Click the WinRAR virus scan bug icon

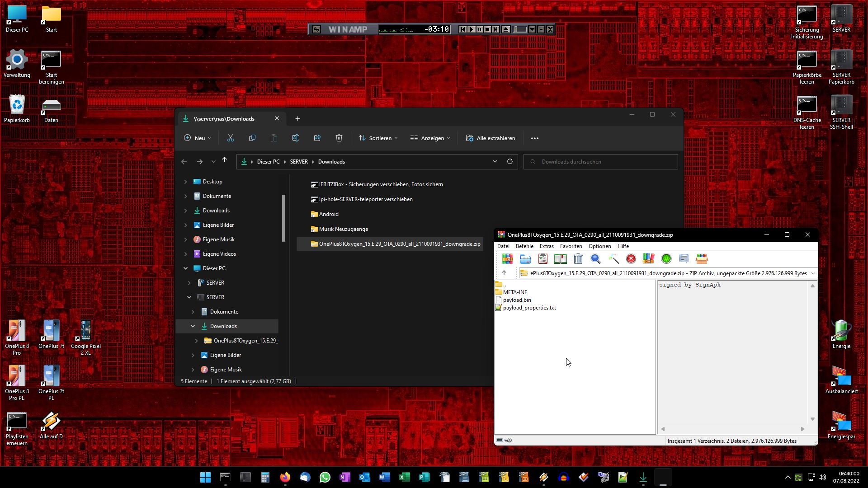coord(666,258)
